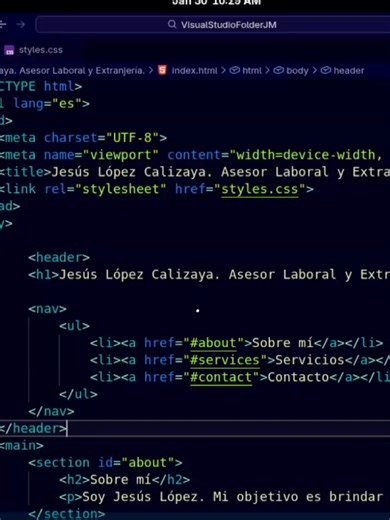Expand the chevron after index.html breadcrumb

click(x=223, y=70)
